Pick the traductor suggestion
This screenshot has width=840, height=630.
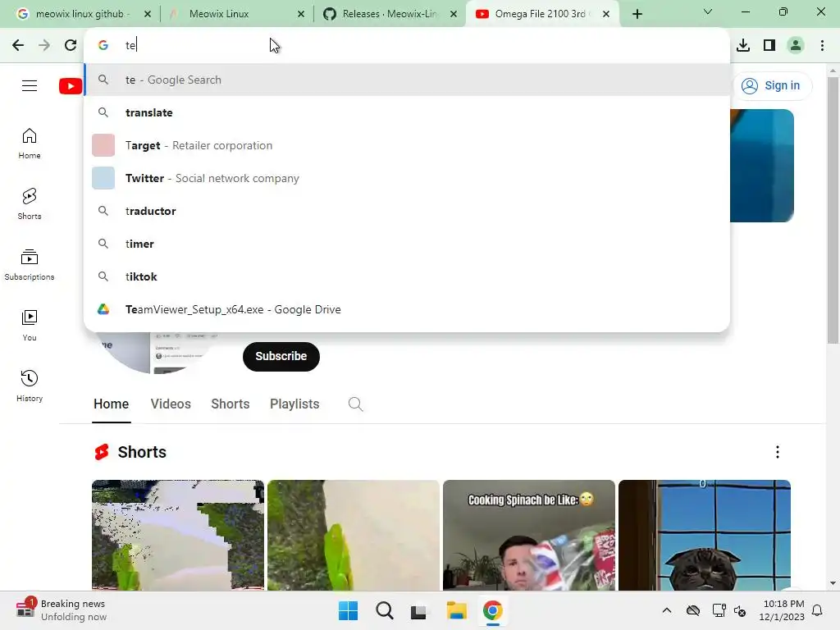[x=407, y=211]
